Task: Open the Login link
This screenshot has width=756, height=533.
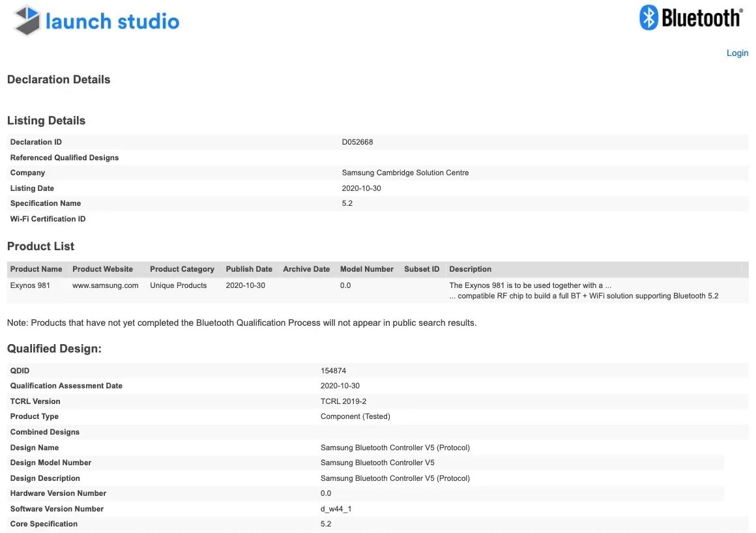Action: [x=737, y=53]
